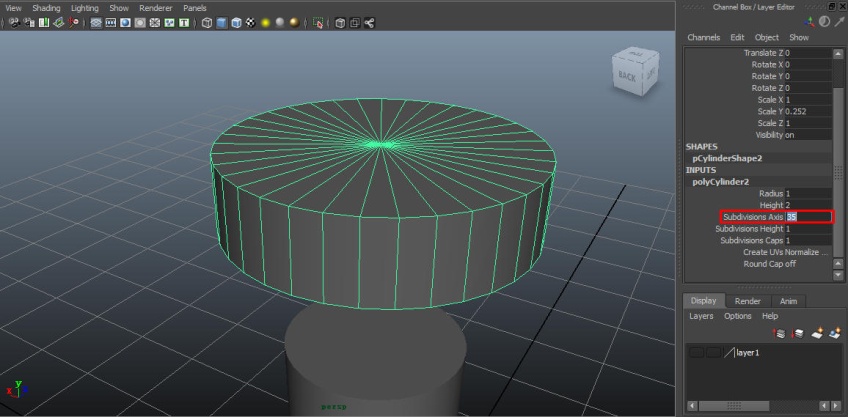848x417 pixels.
Task: Toggle visibility box of layer1
Action: tap(697, 353)
